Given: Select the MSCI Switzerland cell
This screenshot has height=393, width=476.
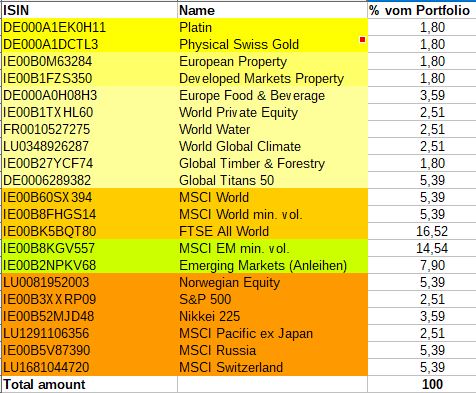Looking at the screenshot, I should [272, 367].
